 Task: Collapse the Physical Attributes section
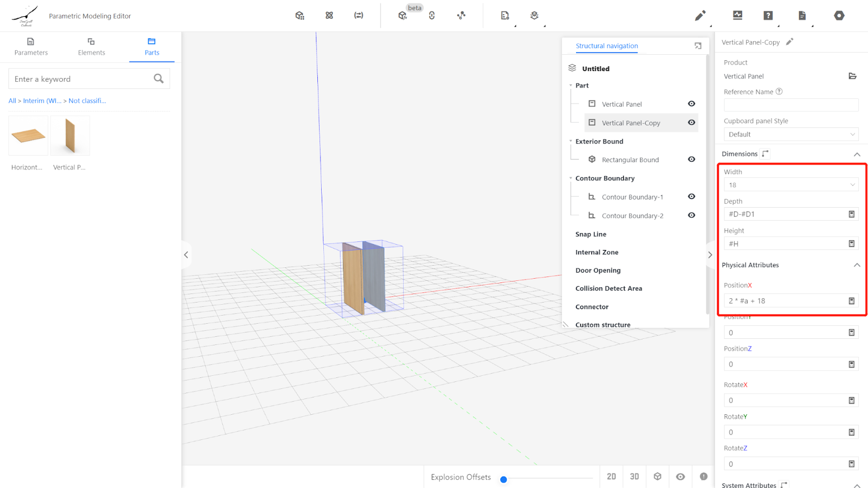[857, 265]
